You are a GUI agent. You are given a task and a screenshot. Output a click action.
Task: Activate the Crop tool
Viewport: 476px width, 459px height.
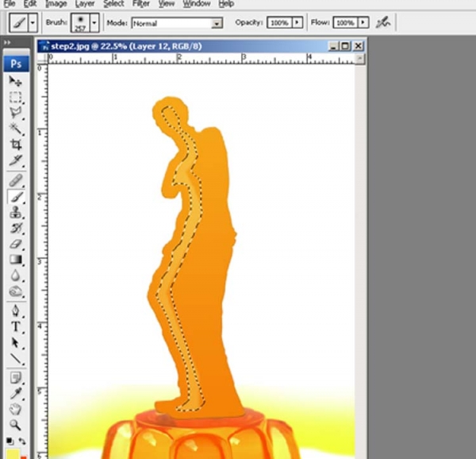[15, 145]
